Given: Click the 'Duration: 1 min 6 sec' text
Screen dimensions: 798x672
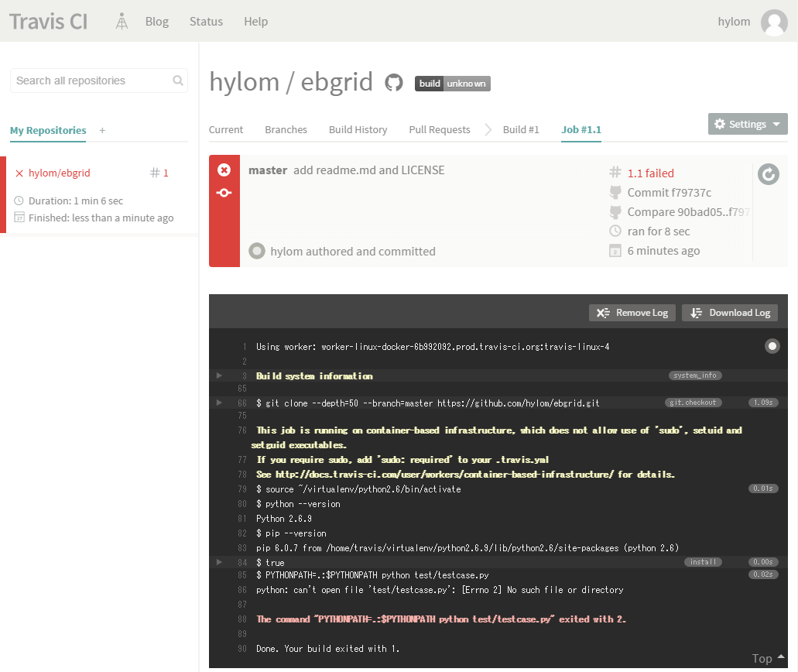Looking at the screenshot, I should pyautogui.click(x=76, y=201).
